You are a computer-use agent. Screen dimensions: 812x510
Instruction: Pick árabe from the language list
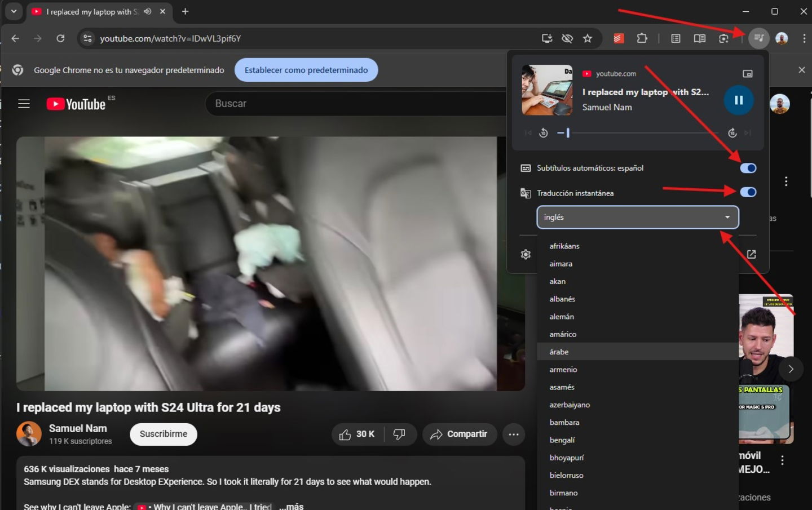[638, 352]
